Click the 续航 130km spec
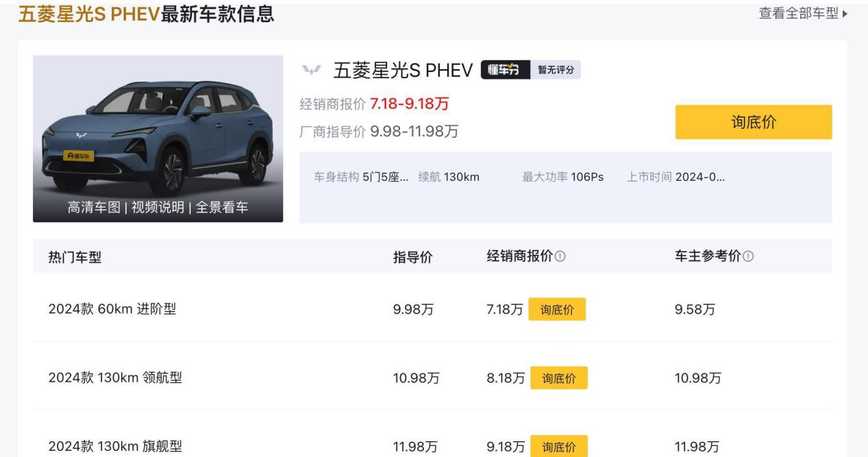 [449, 177]
